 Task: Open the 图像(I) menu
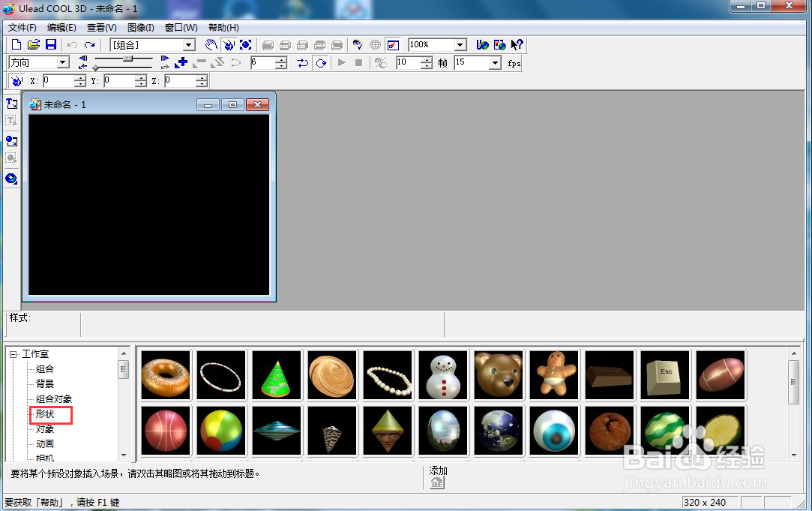click(140, 28)
